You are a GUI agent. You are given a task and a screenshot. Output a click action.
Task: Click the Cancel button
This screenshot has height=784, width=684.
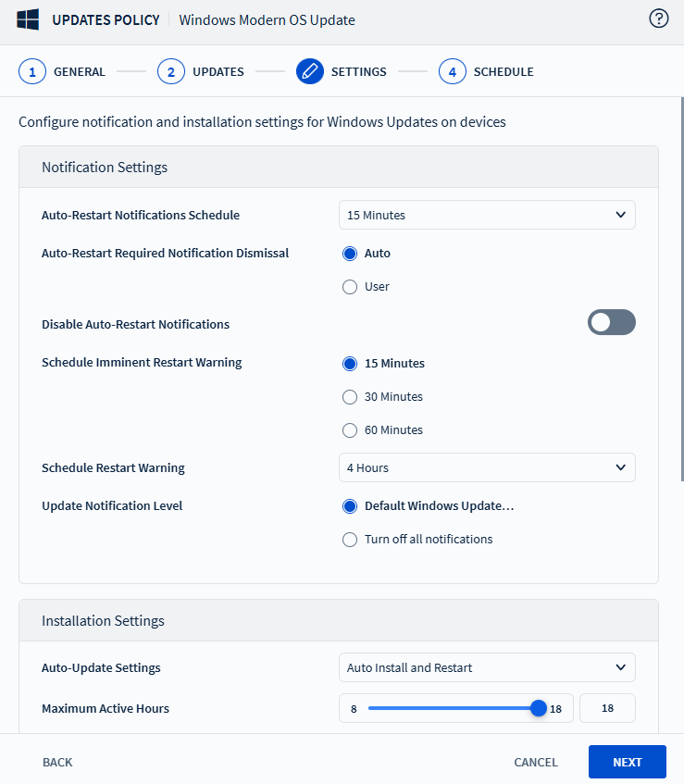pos(536,762)
